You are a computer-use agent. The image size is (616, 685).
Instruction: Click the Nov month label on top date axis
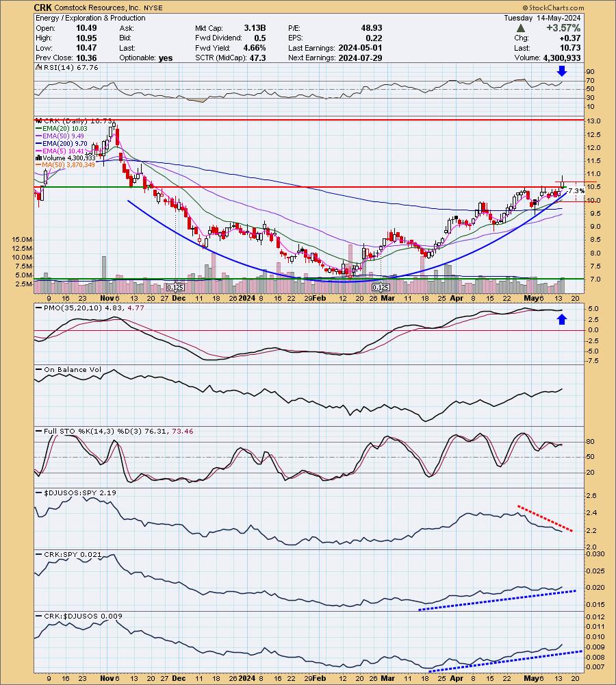106,299
